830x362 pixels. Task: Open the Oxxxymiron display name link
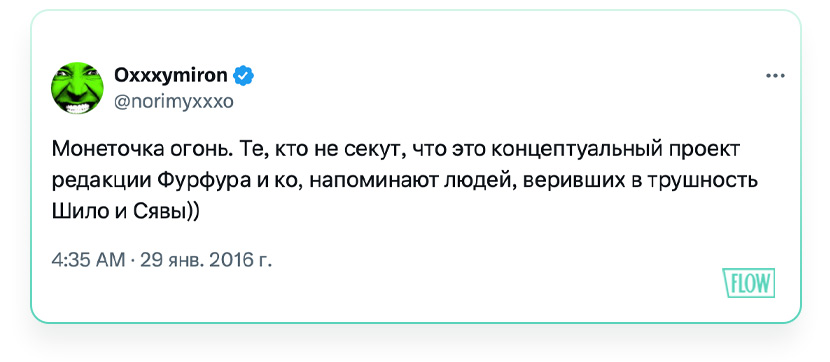pyautogui.click(x=171, y=76)
